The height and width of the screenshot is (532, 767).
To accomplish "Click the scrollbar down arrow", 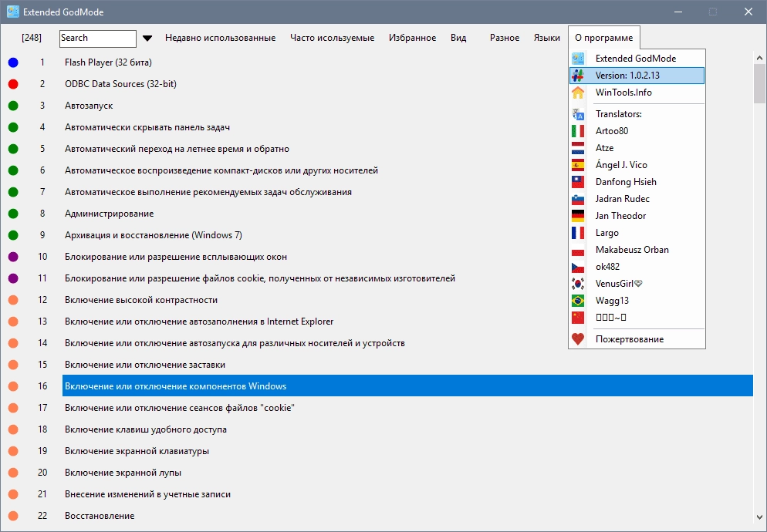I will 759,517.
